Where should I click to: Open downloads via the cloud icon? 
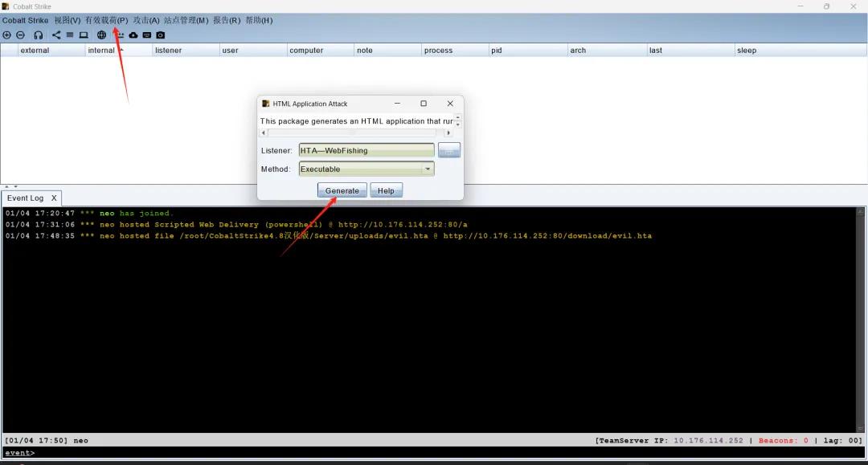[x=133, y=35]
